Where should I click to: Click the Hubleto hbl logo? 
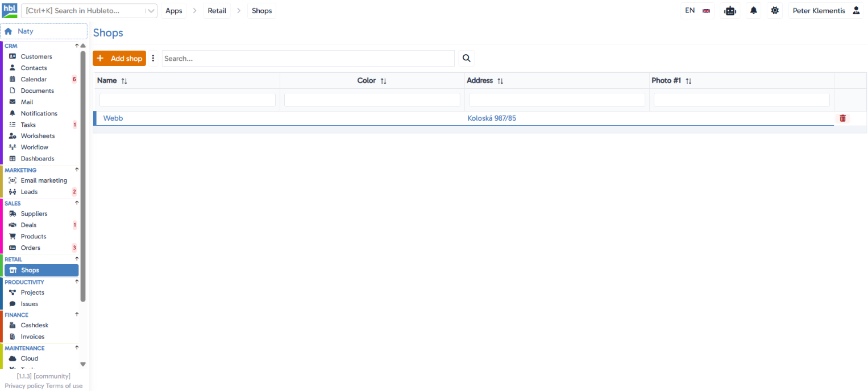[10, 10]
